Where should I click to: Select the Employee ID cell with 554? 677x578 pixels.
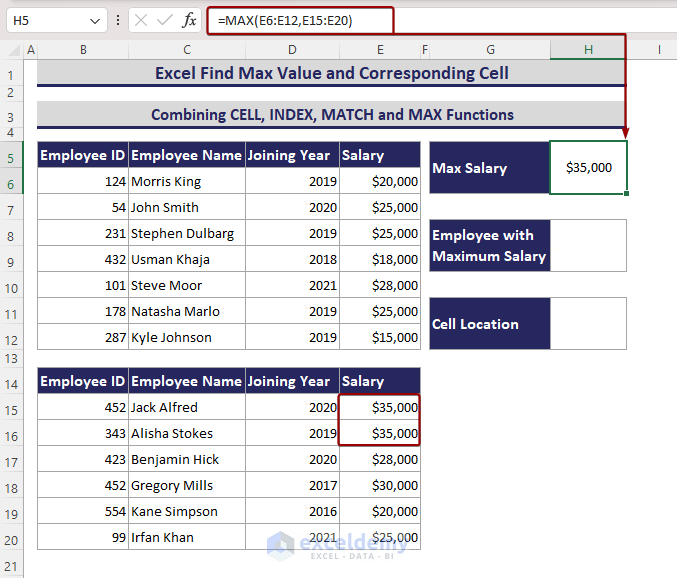[x=83, y=512]
